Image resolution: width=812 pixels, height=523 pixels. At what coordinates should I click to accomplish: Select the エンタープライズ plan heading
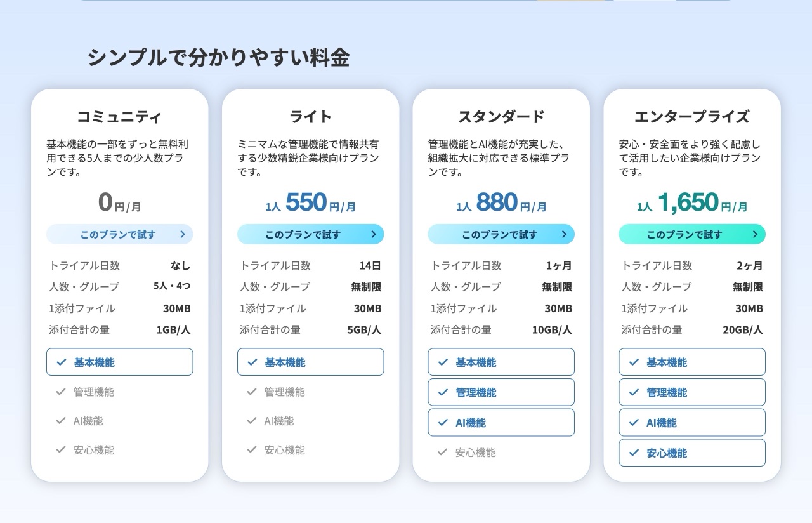691,117
